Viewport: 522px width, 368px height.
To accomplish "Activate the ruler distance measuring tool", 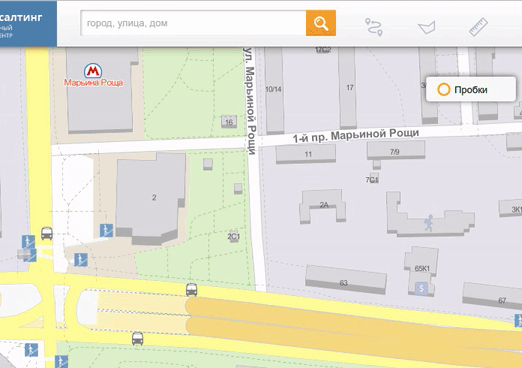I will [478, 27].
